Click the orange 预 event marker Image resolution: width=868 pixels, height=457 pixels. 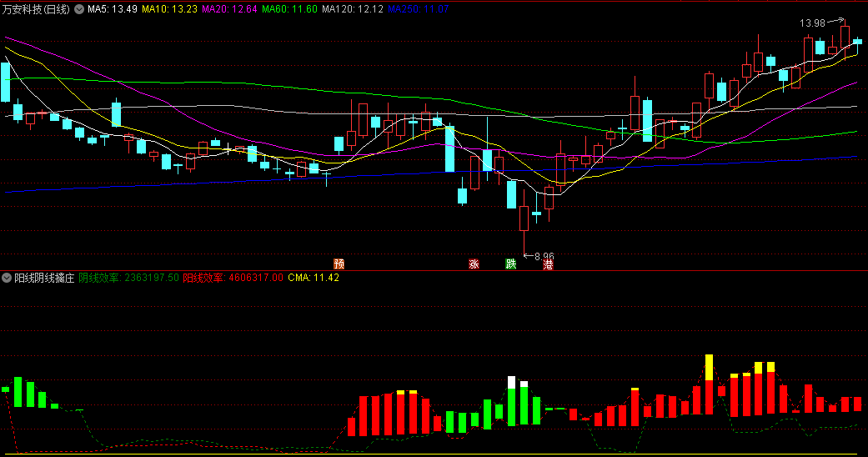339,264
